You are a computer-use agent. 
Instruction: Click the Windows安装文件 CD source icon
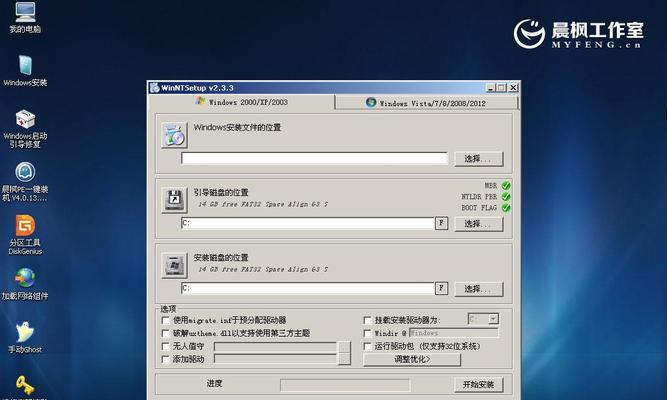[x=174, y=135]
